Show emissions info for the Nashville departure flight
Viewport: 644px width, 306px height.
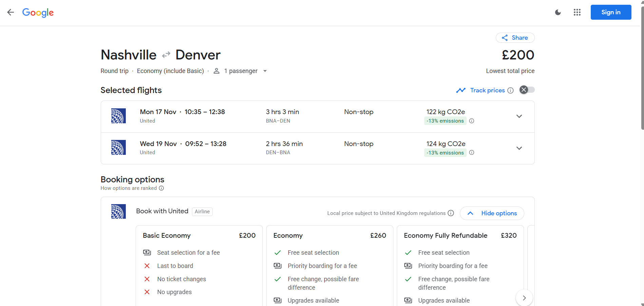[x=471, y=121]
